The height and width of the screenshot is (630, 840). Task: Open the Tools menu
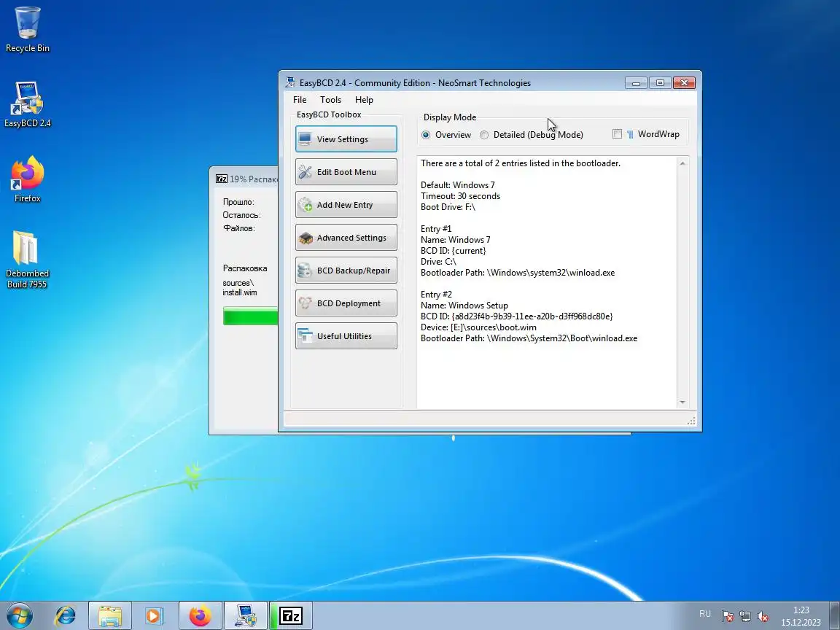coord(330,100)
